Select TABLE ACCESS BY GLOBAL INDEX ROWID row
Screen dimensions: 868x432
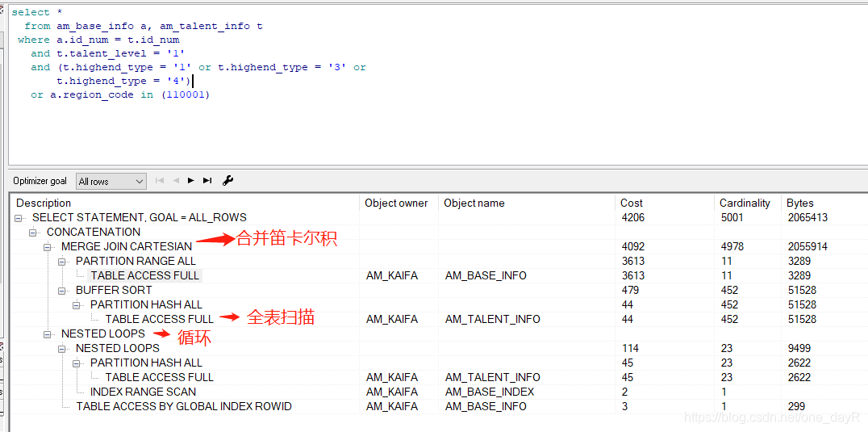pos(184,406)
